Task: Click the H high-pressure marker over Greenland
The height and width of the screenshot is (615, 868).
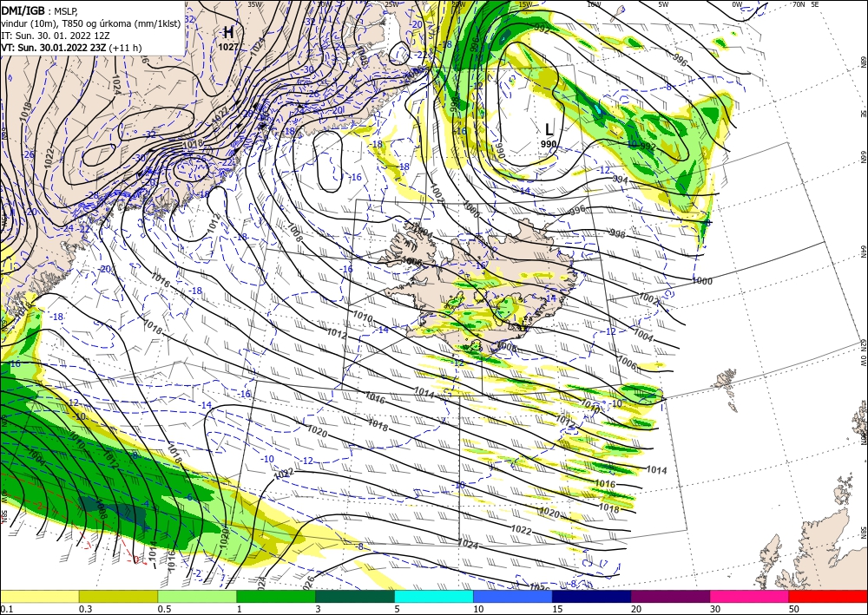Action: click(228, 32)
